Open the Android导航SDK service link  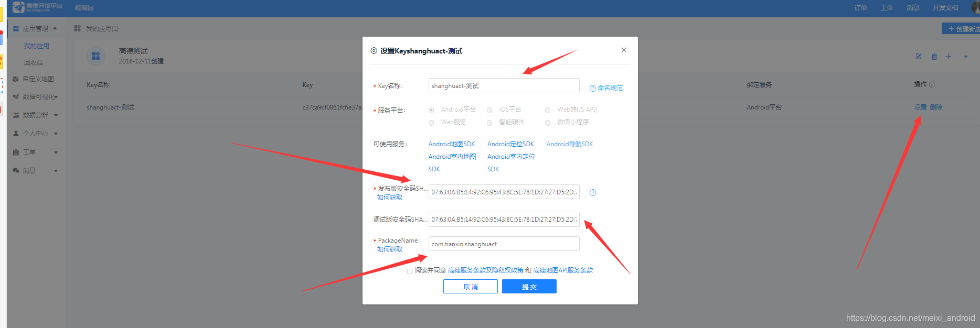[x=570, y=144]
